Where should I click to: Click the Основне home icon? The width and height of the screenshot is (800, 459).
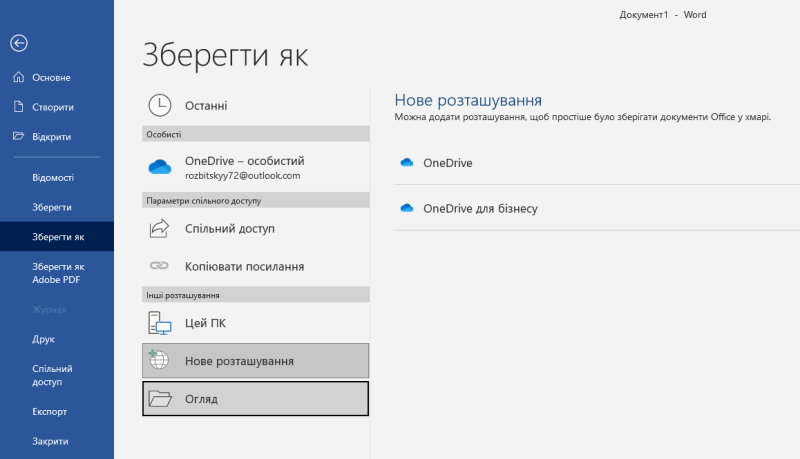click(18, 77)
